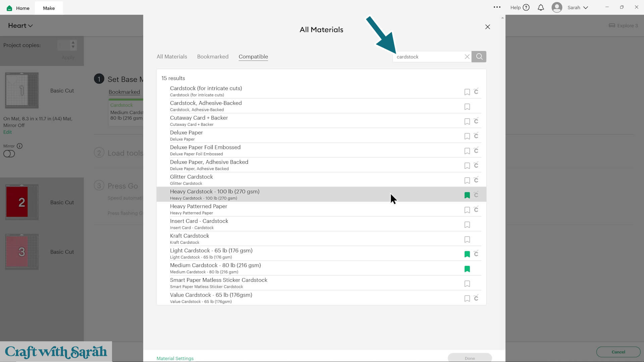Viewport: 644px width, 362px height.
Task: Remove bookmark from Medium Cardstock 80 lb
Action: 467,269
